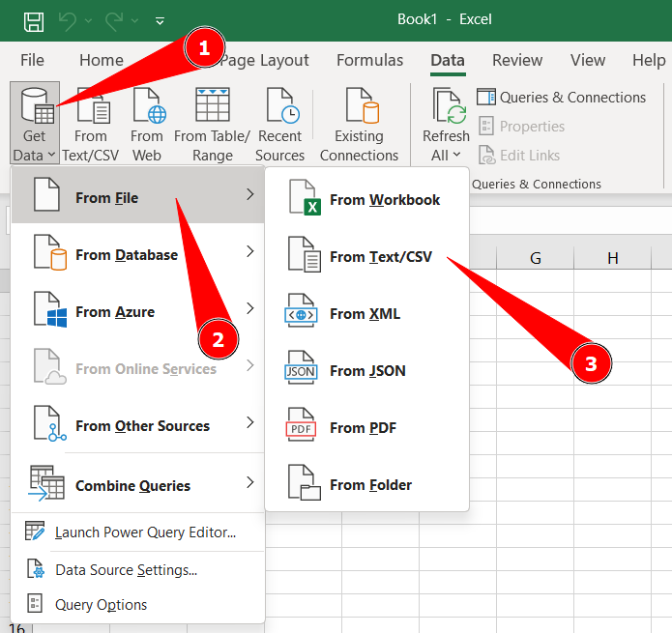Screen dimensions: 672x633
Task: Toggle Queries & Connections pane
Action: (561, 98)
